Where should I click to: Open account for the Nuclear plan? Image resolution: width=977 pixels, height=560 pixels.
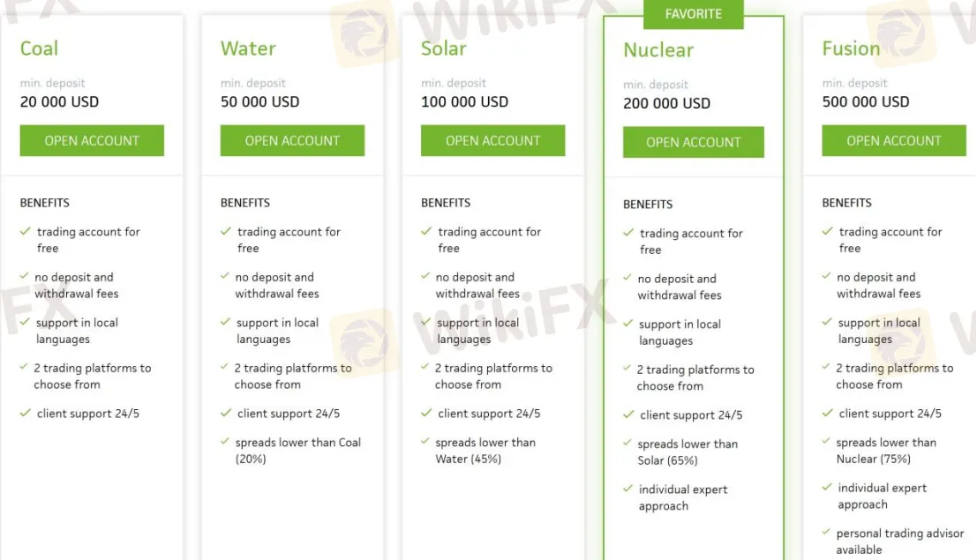[x=693, y=143]
